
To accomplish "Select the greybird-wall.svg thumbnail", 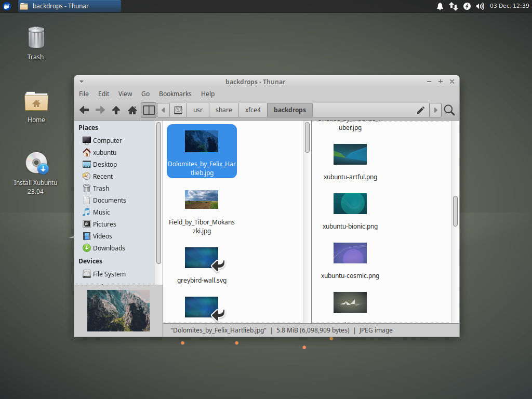I will point(202,258).
